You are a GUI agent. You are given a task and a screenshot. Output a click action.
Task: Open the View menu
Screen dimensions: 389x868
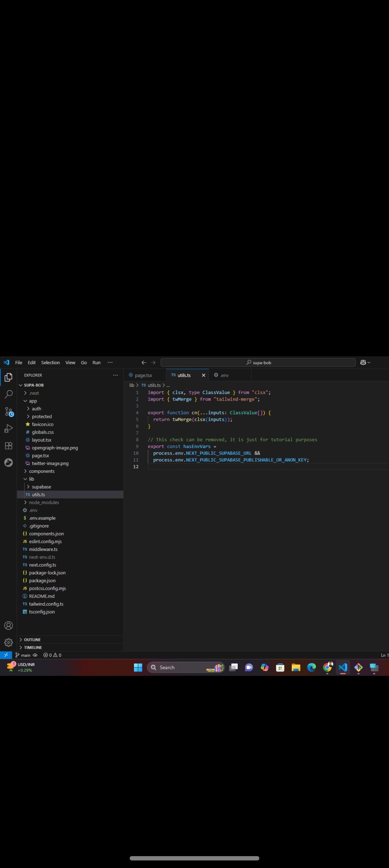tap(70, 362)
